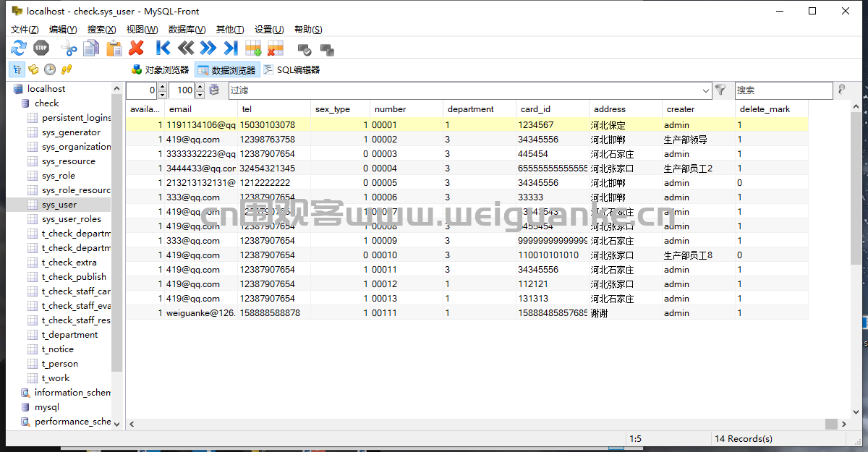
Task: Increase the row limit 100 spinner
Action: point(200,87)
